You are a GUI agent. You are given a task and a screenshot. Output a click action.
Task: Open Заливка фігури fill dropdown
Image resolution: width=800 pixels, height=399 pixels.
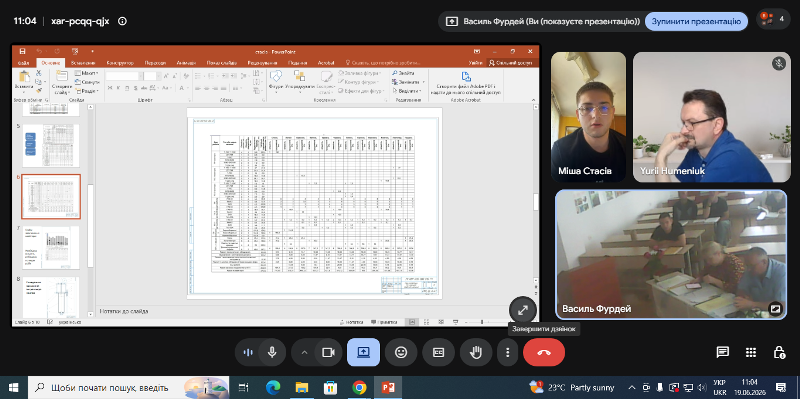click(360, 73)
